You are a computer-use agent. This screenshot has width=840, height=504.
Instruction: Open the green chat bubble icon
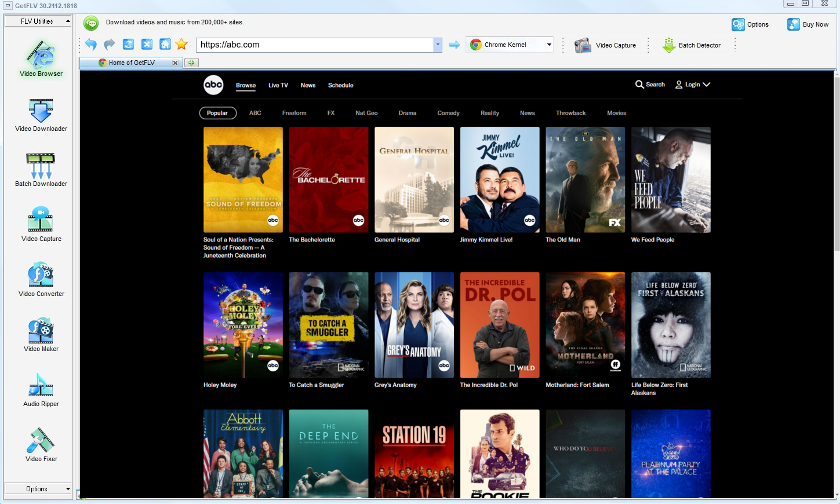[91, 23]
